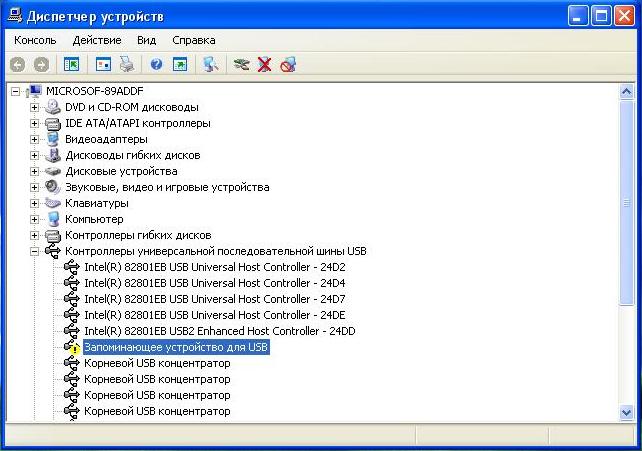This screenshot has width=642, height=451.
Task: Click the disable device toolbar icon
Action: click(x=288, y=64)
